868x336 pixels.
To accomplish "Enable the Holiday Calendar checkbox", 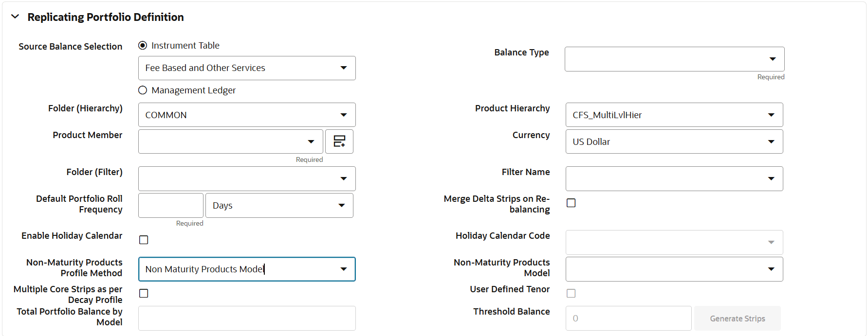I will pyautogui.click(x=144, y=240).
